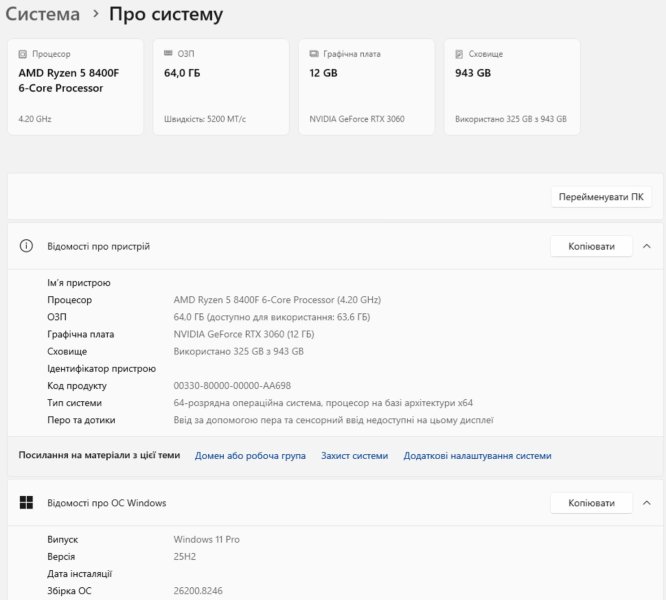Click NVIDIA GeForce RTX 3060 text in graphics card tile
This screenshot has height=600, width=666.
pos(357,119)
